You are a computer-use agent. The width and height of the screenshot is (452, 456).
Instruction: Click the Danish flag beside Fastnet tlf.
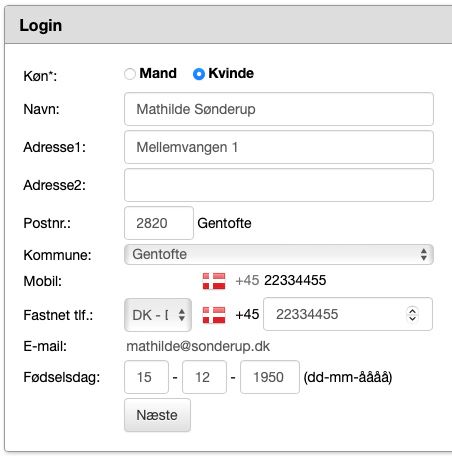point(214,315)
